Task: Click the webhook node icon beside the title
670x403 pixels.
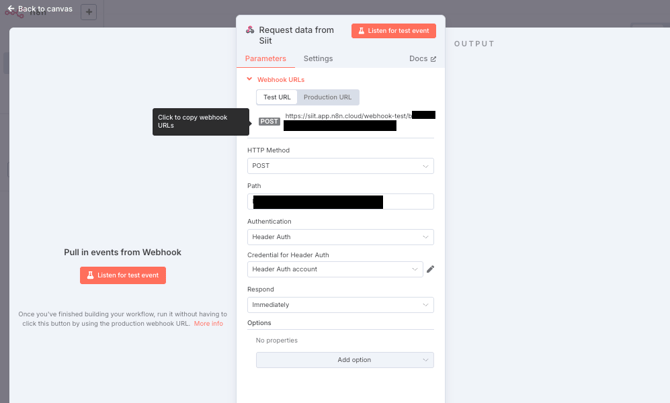Action: 250,30
